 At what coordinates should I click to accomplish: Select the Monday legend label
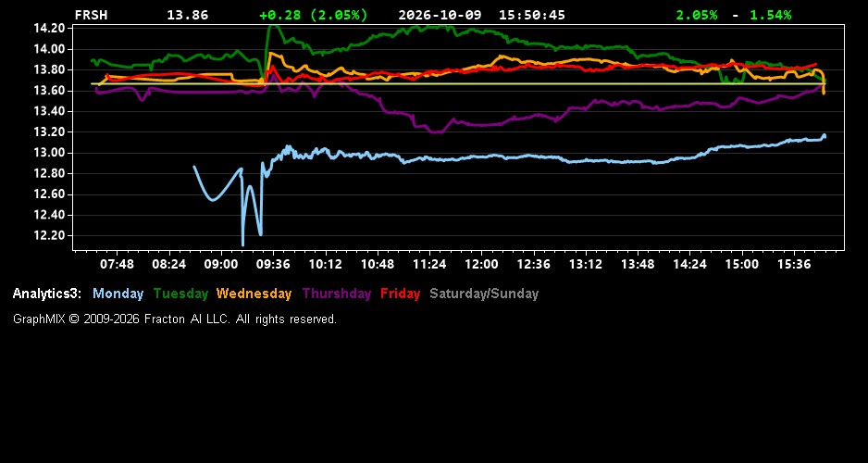coord(118,294)
